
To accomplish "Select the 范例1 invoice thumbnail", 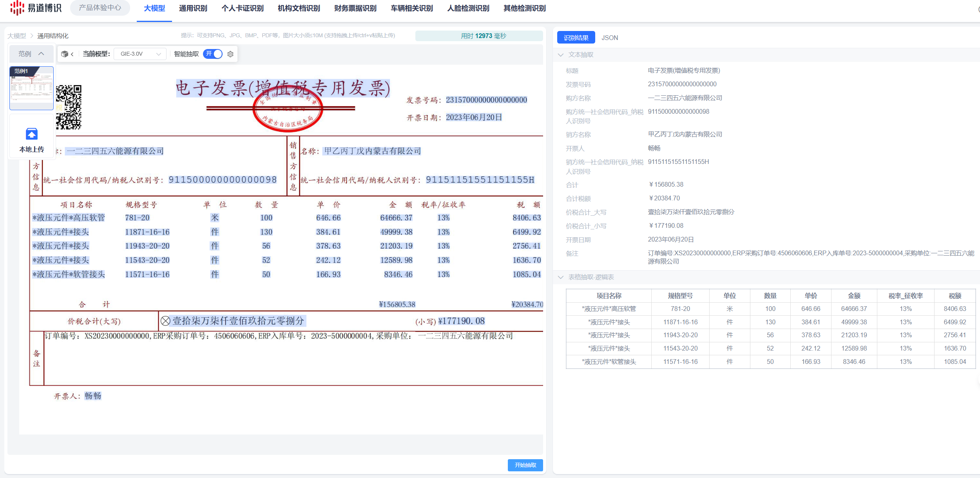I will click(31, 88).
